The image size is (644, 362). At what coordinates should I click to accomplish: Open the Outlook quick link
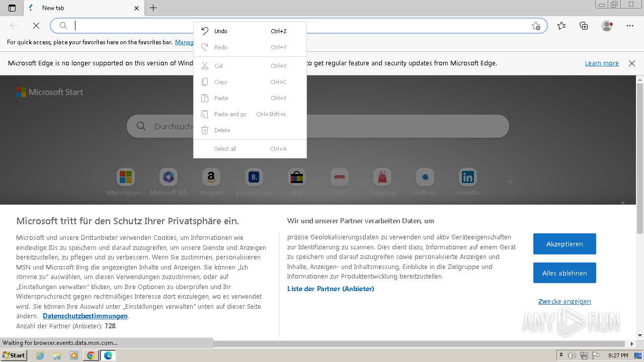tap(425, 182)
